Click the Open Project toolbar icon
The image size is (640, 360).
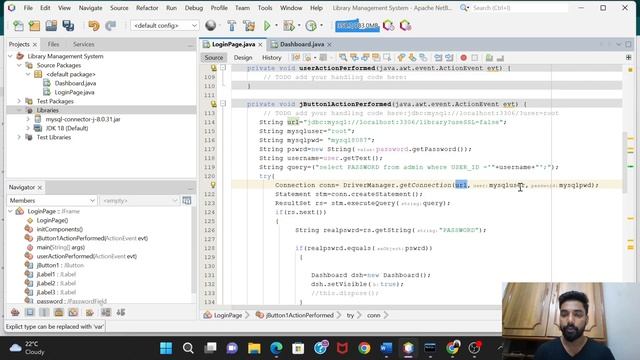coord(51,26)
